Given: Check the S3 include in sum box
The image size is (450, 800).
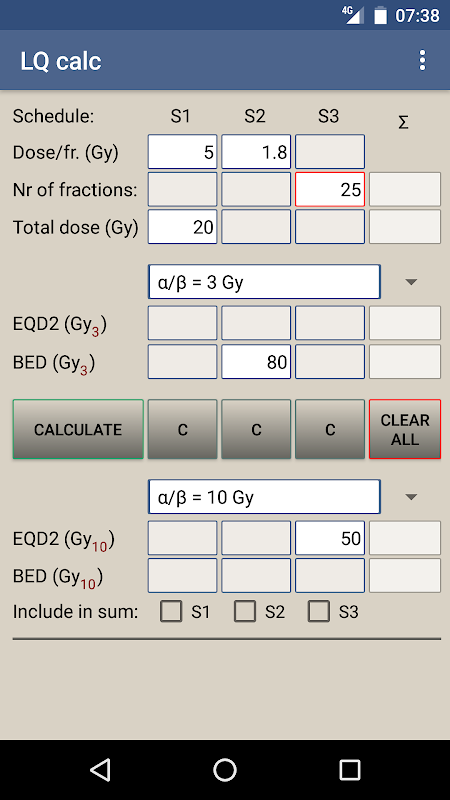Looking at the screenshot, I should coord(319,611).
